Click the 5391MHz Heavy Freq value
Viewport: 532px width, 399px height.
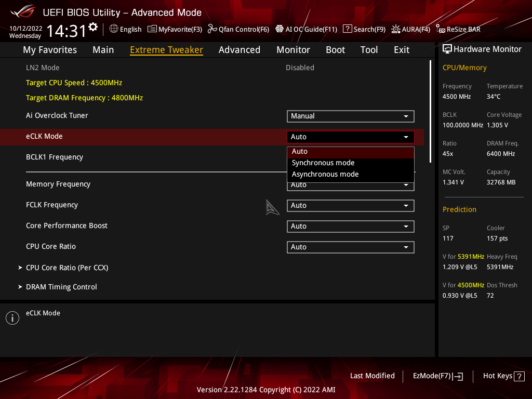(500, 268)
